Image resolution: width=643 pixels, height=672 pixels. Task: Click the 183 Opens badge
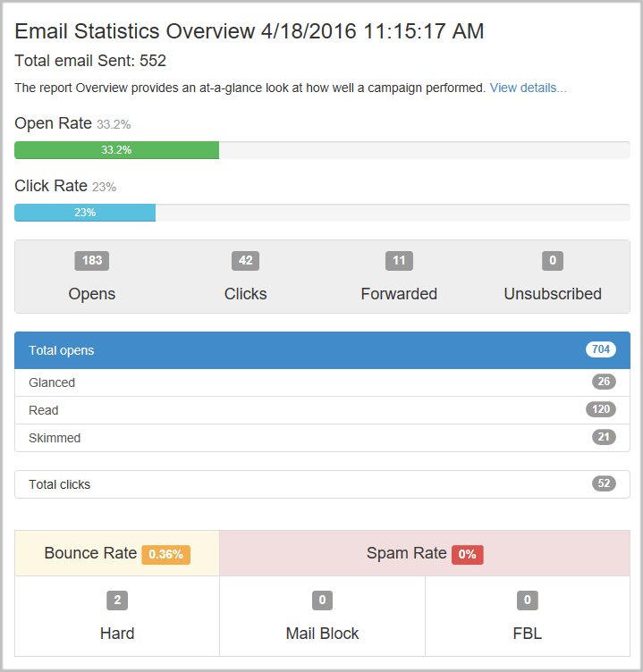point(92,261)
